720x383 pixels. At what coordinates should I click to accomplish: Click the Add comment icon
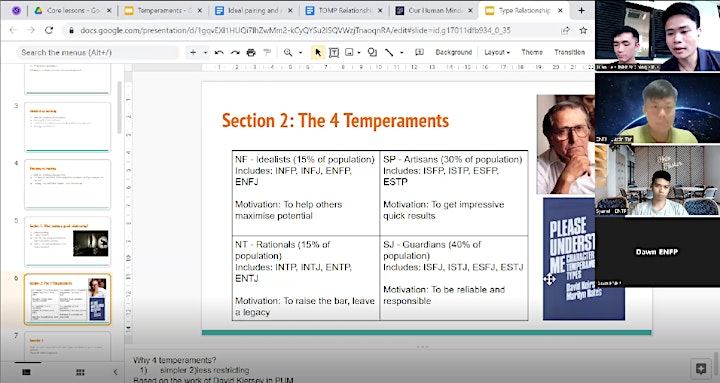click(x=419, y=52)
